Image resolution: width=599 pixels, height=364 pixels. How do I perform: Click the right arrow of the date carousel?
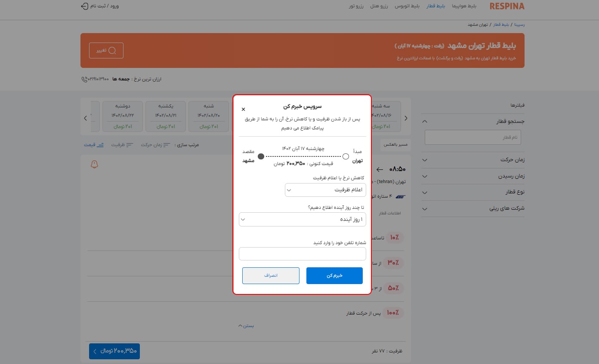[405, 117]
